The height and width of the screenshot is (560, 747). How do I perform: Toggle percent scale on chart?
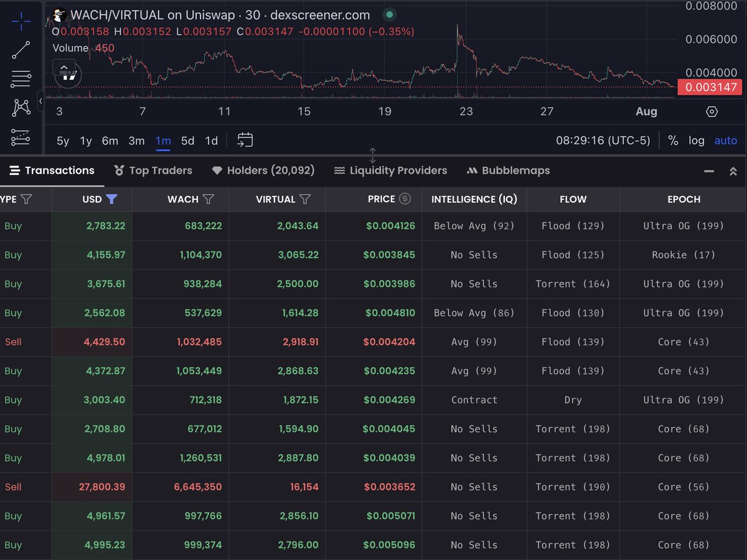click(673, 141)
